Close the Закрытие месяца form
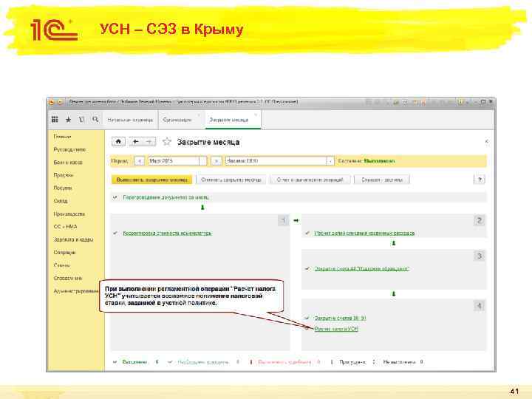532x399 pixels. click(x=486, y=141)
